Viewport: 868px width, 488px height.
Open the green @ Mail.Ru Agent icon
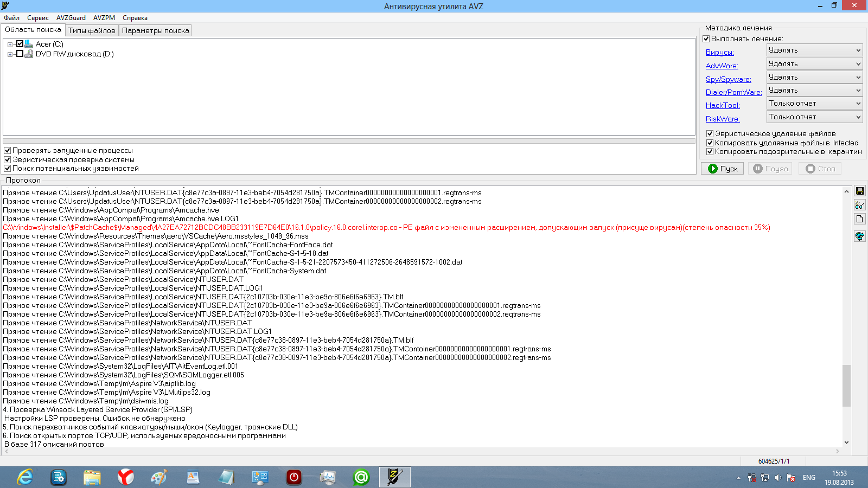point(361,477)
